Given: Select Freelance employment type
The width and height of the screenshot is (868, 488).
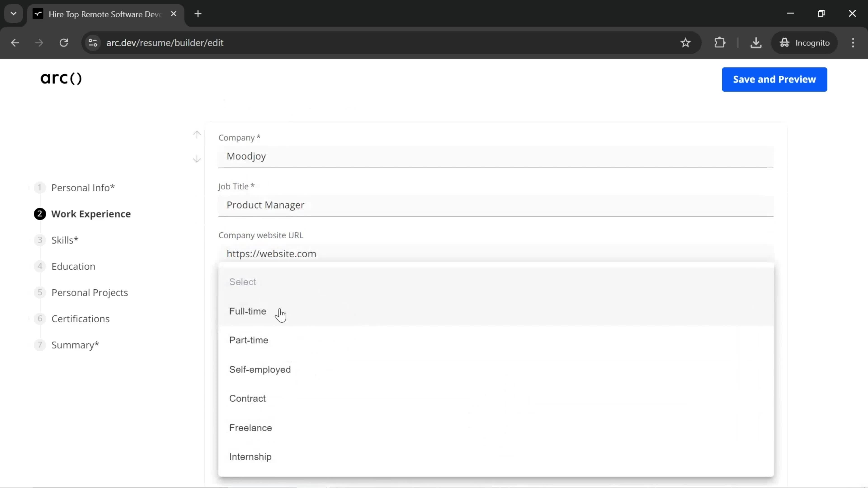Looking at the screenshot, I should tap(251, 427).
